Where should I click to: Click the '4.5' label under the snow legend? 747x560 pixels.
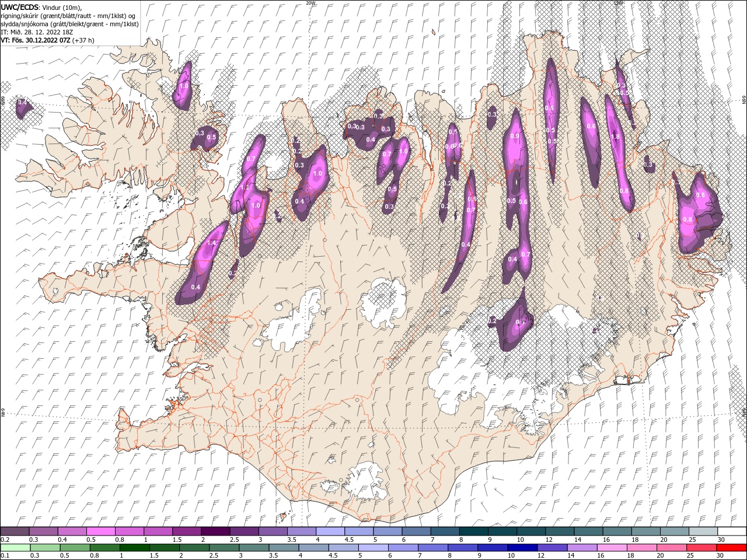pyautogui.click(x=349, y=540)
